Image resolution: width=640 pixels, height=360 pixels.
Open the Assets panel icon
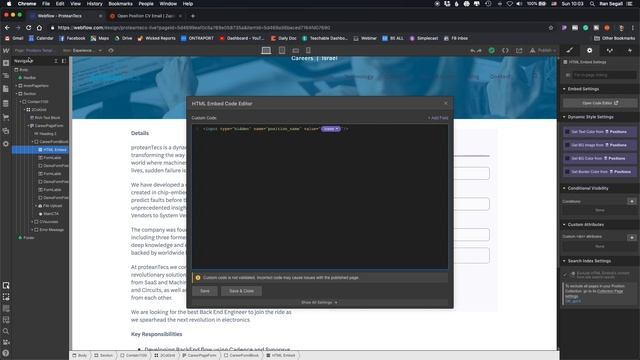click(x=6, y=131)
